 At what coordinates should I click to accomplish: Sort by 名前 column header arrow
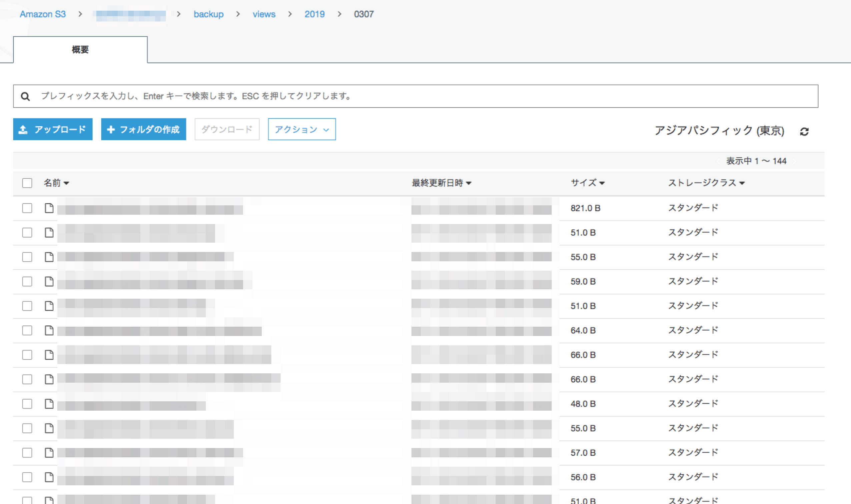pyautogui.click(x=66, y=183)
